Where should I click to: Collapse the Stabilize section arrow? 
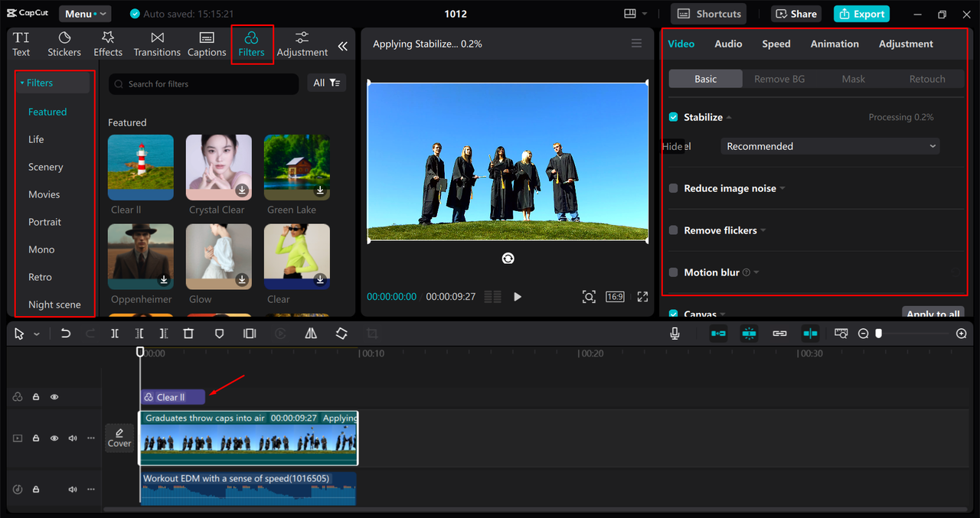click(729, 118)
